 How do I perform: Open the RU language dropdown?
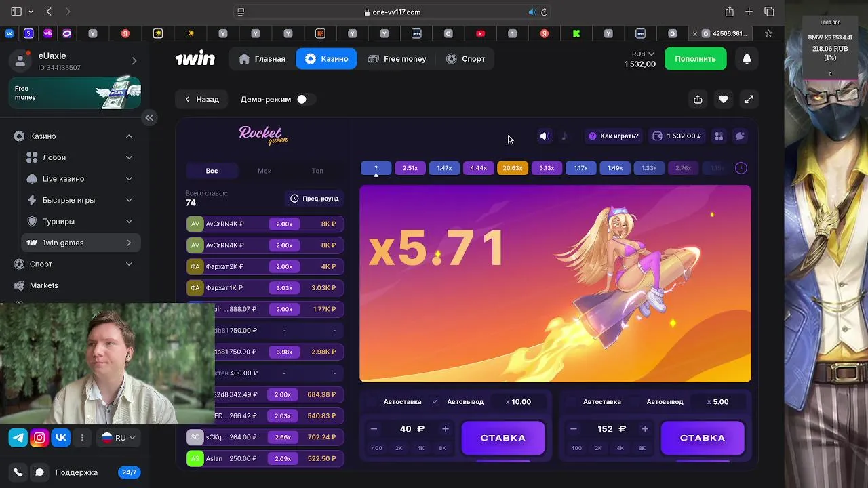(x=119, y=438)
